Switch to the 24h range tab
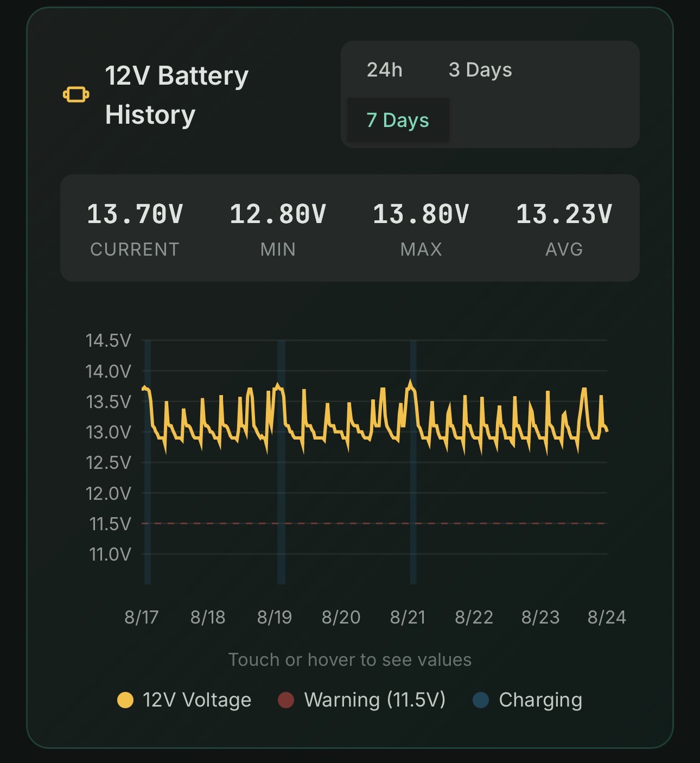The width and height of the screenshot is (700, 763). 385,70
